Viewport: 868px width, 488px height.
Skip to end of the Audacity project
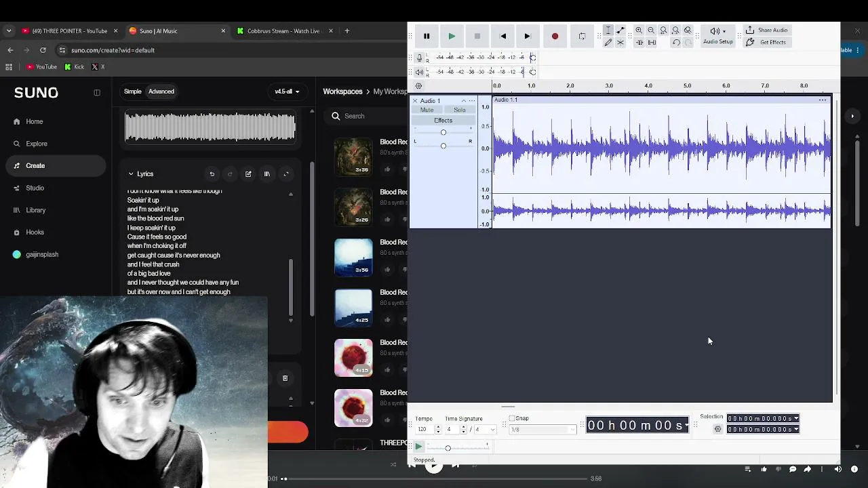pyautogui.click(x=528, y=36)
